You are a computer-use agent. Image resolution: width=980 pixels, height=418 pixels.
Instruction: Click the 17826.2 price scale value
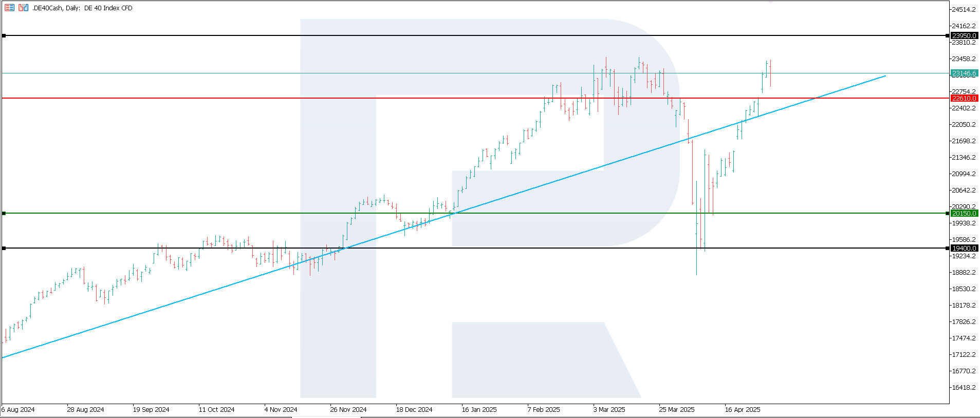pyautogui.click(x=964, y=322)
